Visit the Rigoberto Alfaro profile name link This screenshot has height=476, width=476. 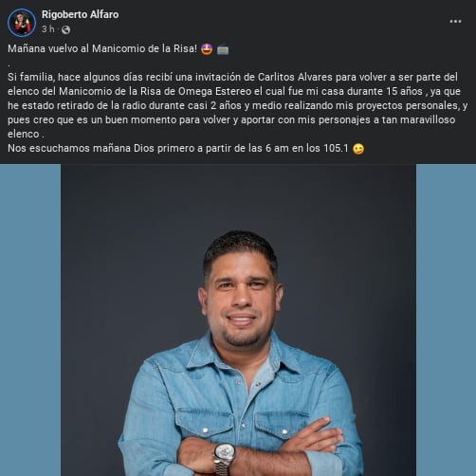(81, 14)
